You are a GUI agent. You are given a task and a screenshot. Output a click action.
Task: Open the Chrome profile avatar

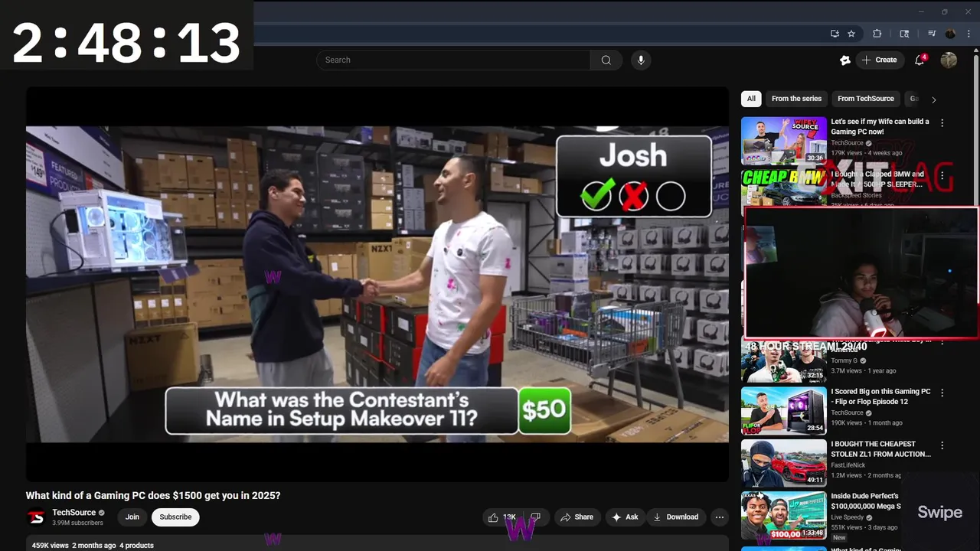pyautogui.click(x=950, y=34)
